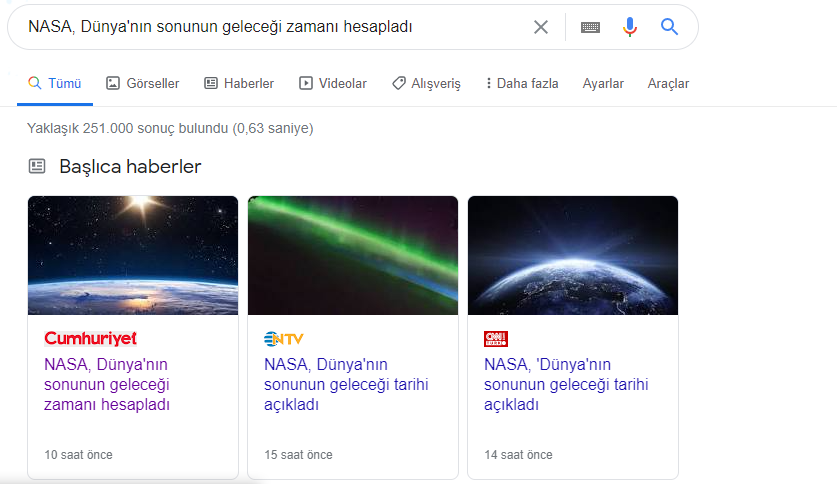
Task: Click inside the search query text field
Action: point(270,27)
